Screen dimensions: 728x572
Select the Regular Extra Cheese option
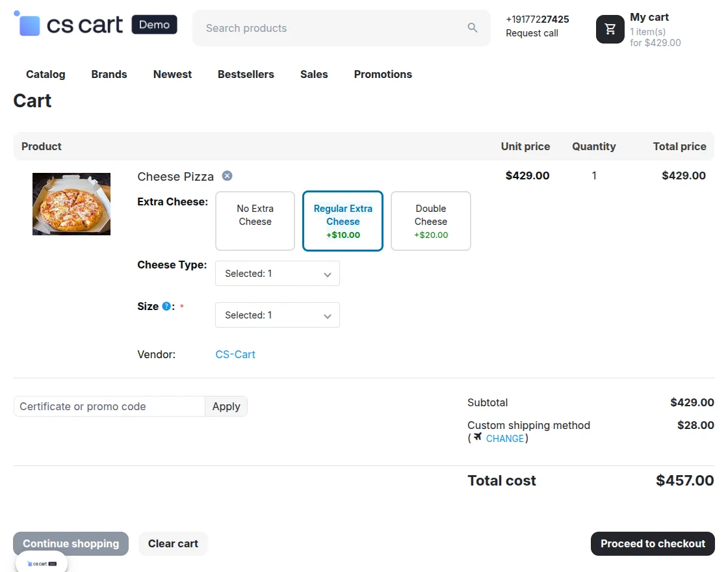[343, 220]
